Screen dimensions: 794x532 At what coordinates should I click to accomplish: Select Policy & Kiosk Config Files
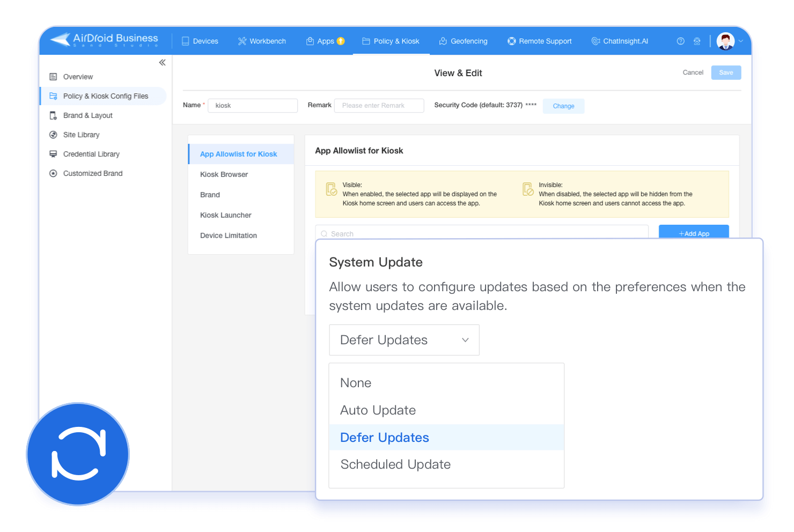106,96
